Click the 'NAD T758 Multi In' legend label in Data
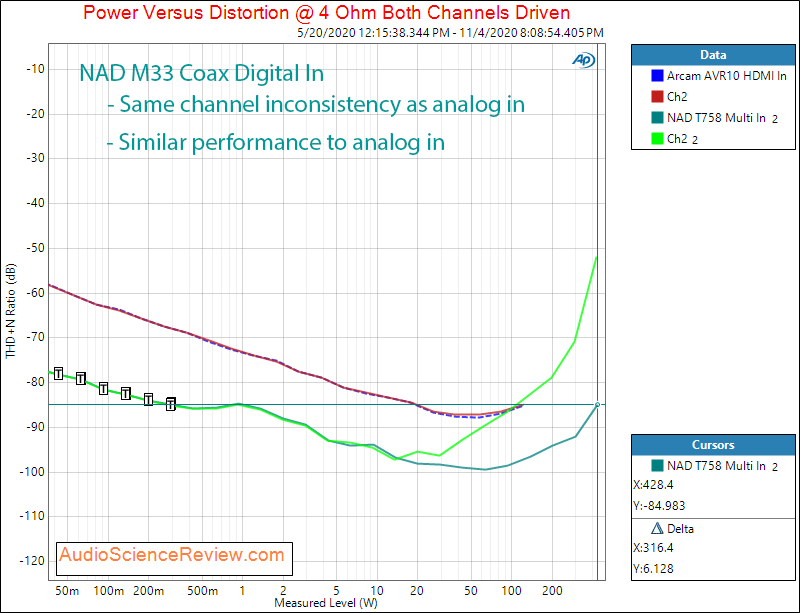The width and height of the screenshot is (800, 613). pyautogui.click(x=722, y=118)
